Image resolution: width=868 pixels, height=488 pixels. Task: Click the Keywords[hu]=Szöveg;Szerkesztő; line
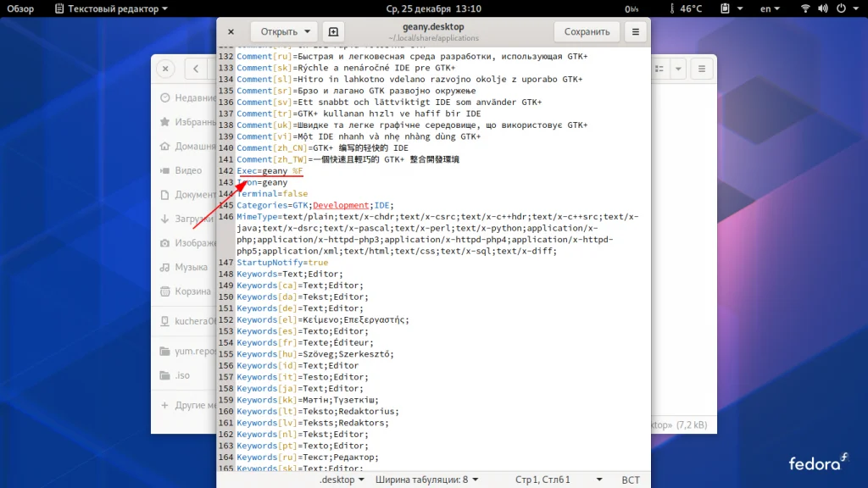315,354
